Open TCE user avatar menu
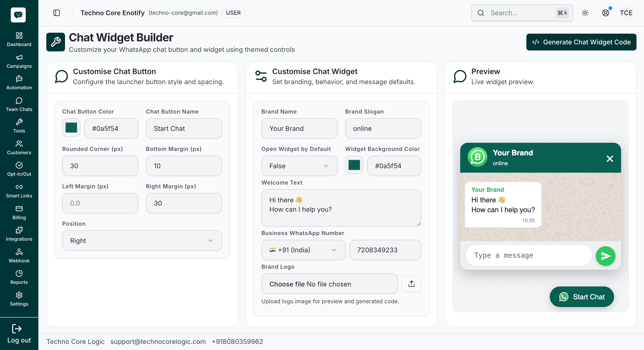 click(x=626, y=13)
